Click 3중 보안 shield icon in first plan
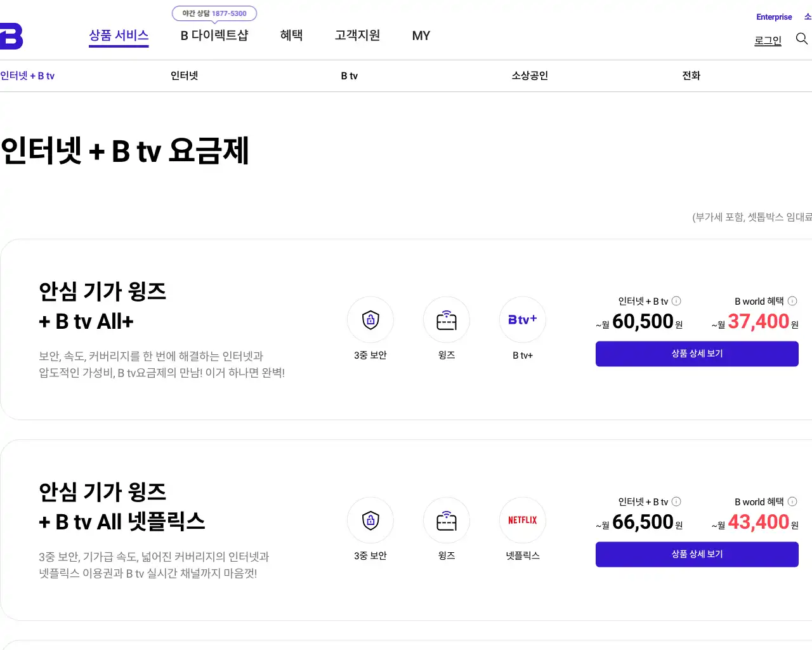This screenshot has height=650, width=812. coord(370,320)
